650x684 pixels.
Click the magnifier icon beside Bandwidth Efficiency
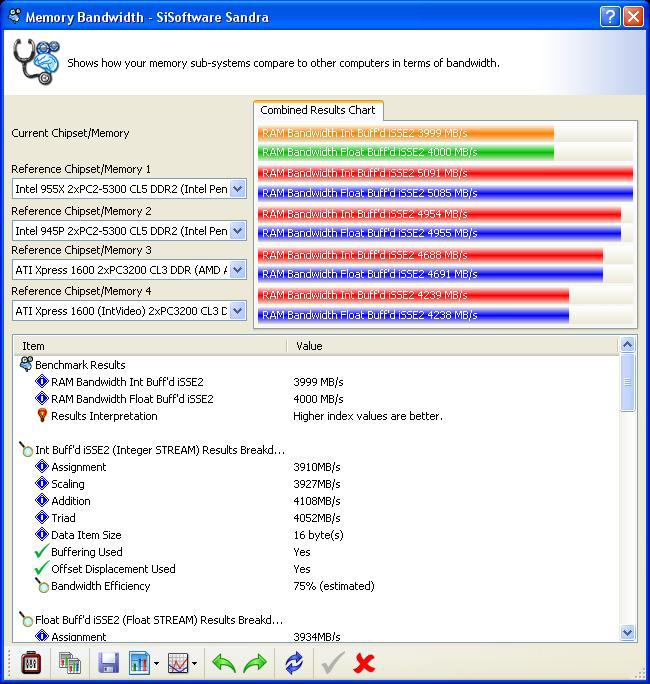click(42, 585)
